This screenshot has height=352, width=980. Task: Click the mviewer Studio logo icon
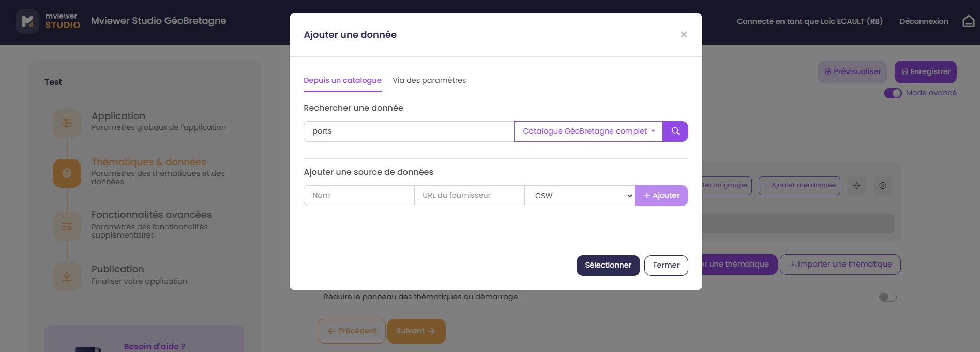(27, 21)
